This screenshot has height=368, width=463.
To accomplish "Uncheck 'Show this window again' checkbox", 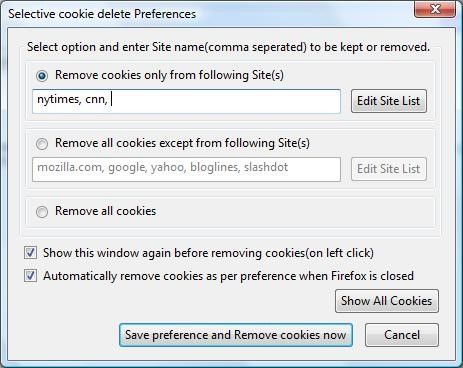I will tap(30, 253).
